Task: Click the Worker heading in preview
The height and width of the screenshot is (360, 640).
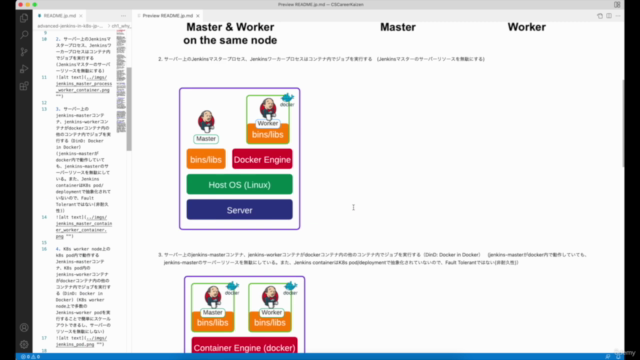Action: 527,27
